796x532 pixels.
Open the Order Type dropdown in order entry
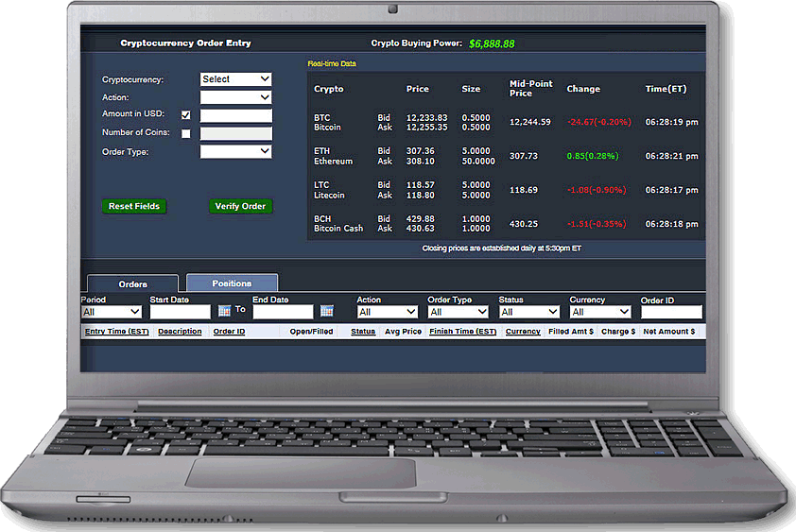[x=235, y=151]
